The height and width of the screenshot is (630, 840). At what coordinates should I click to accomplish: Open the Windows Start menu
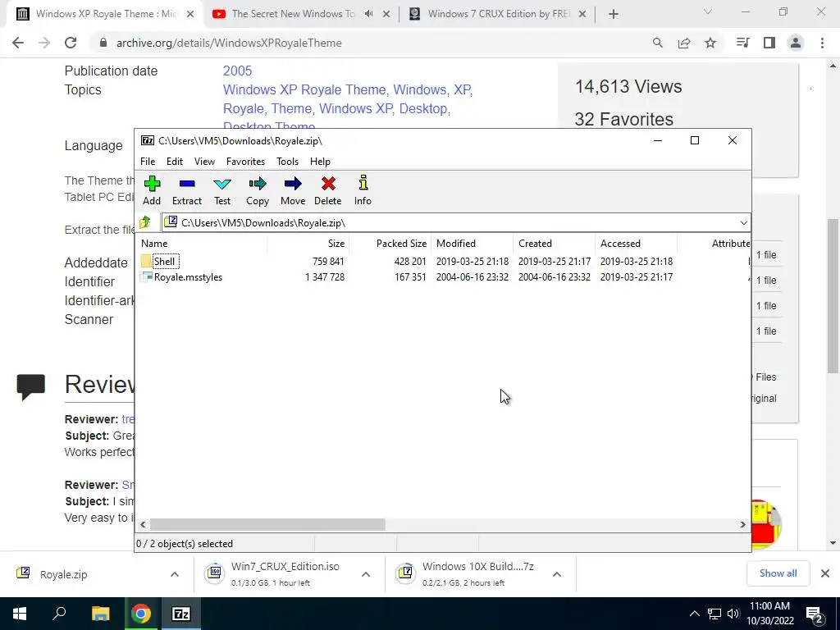pyautogui.click(x=20, y=614)
